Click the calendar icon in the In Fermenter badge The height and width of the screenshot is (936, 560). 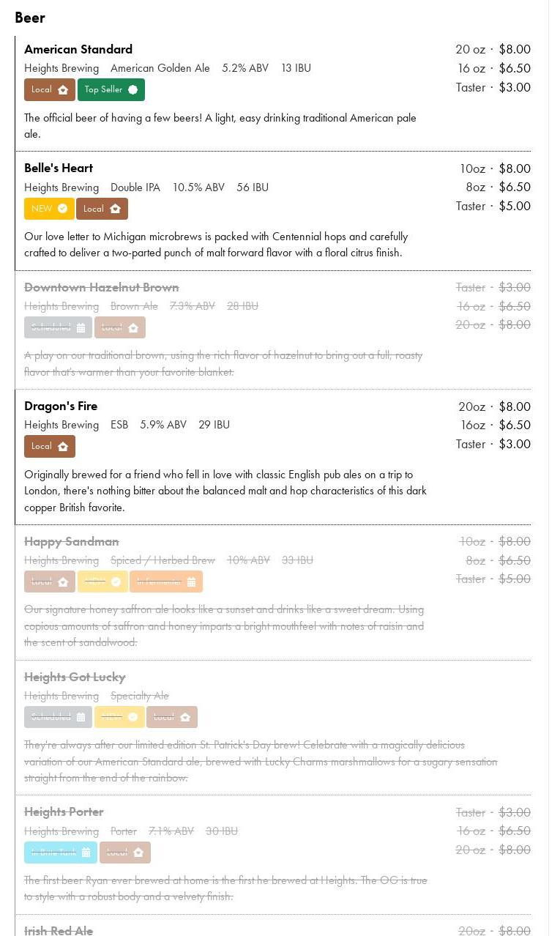(x=191, y=582)
